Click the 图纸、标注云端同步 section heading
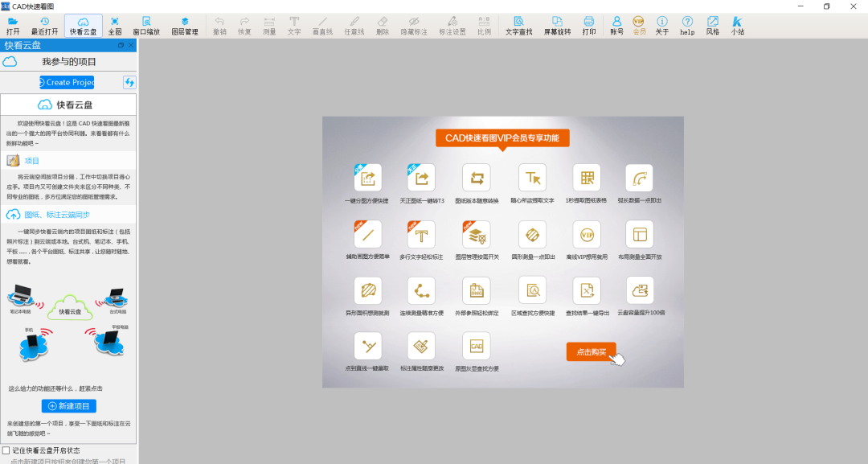Viewport: 868px width, 464px height. tap(57, 214)
